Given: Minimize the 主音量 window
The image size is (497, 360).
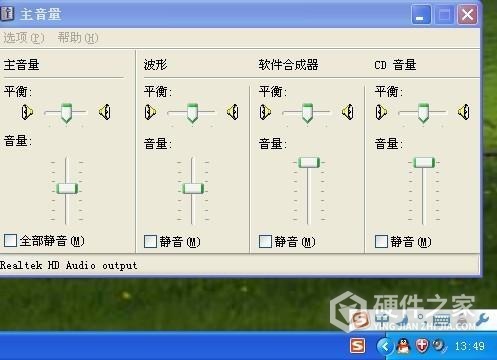Looking at the screenshot, I should point(421,15).
